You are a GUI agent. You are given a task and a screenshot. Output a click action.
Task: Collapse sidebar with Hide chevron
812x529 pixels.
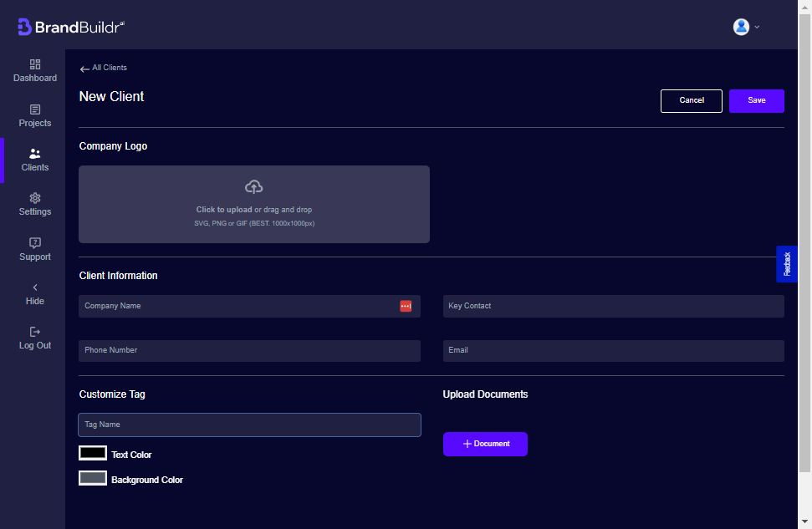point(34,287)
